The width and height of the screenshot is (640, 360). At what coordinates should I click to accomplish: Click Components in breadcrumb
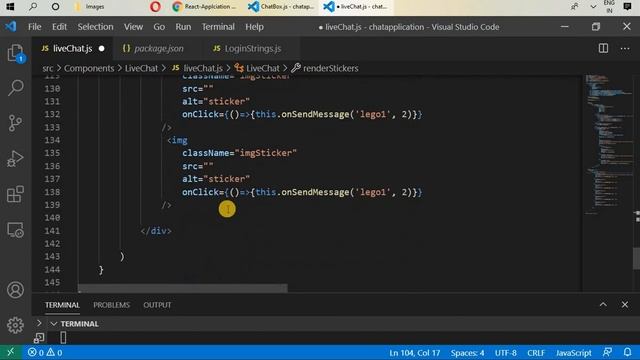tap(89, 68)
